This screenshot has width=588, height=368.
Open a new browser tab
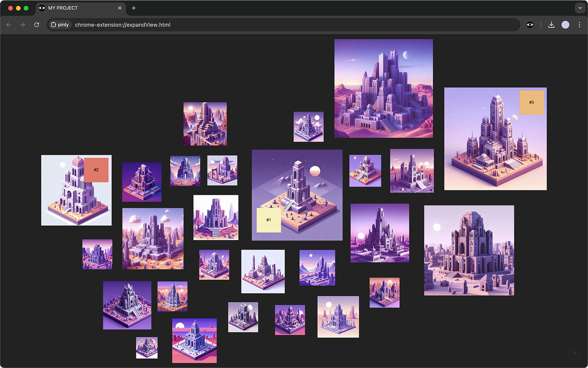click(134, 8)
